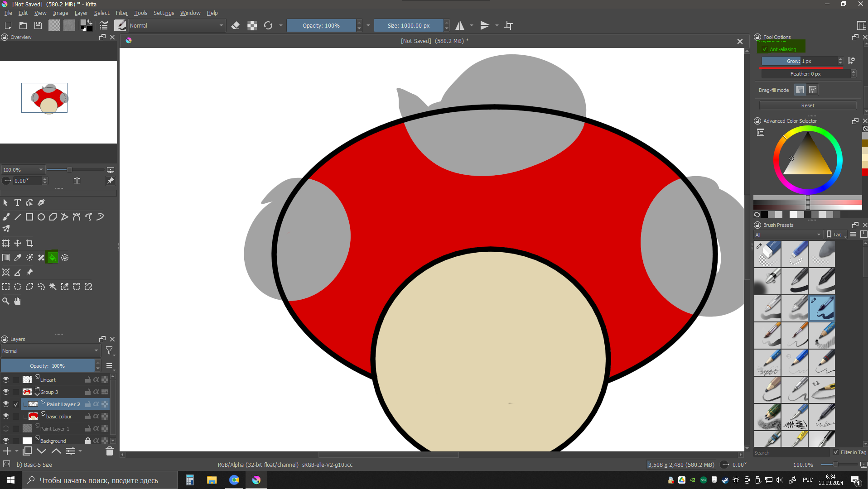Open the brush presets All tag dropdown
868x489 pixels.
click(788, 235)
